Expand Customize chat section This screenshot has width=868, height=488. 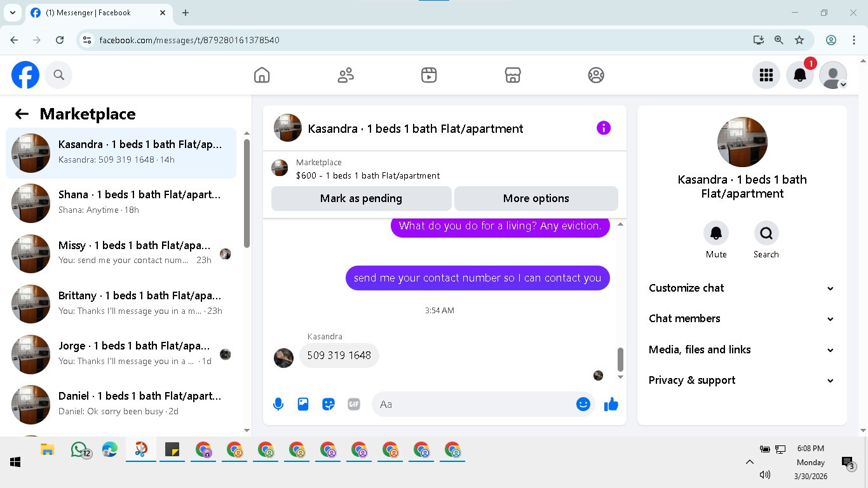coord(742,288)
